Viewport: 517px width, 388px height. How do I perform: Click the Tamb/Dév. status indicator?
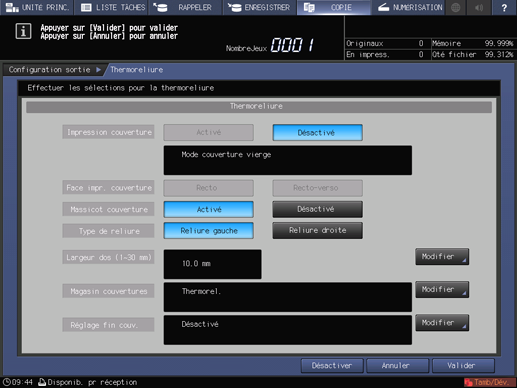(x=490, y=382)
